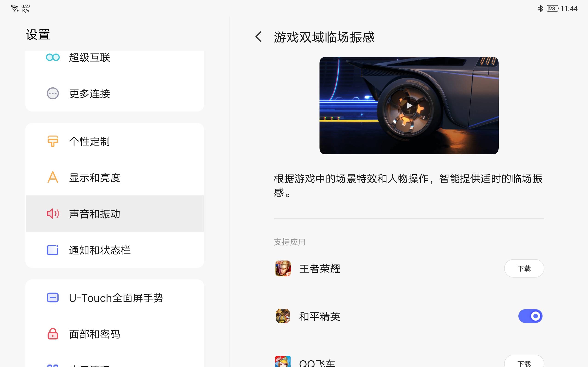Open 显示和亮度 settings
This screenshot has height=367, width=588.
click(x=95, y=178)
